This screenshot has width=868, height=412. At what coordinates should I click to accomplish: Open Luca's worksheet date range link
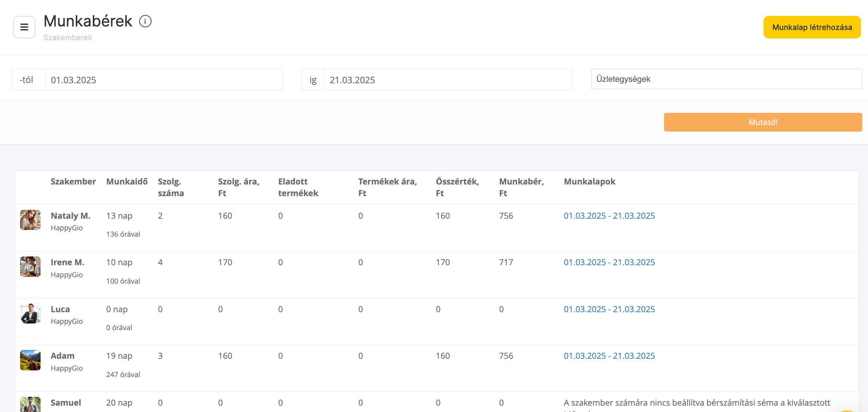609,309
